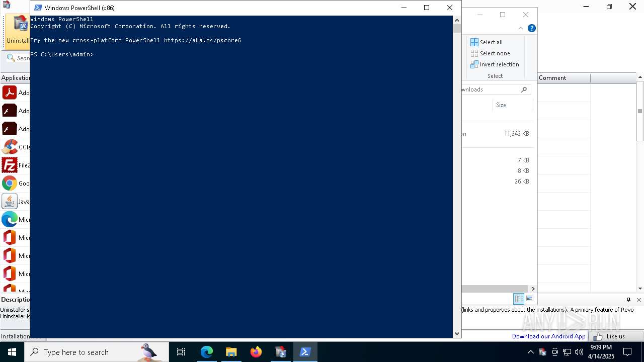Image resolution: width=644 pixels, height=362 pixels.
Task: Click the Select none label in Explorer
Action: click(495, 53)
